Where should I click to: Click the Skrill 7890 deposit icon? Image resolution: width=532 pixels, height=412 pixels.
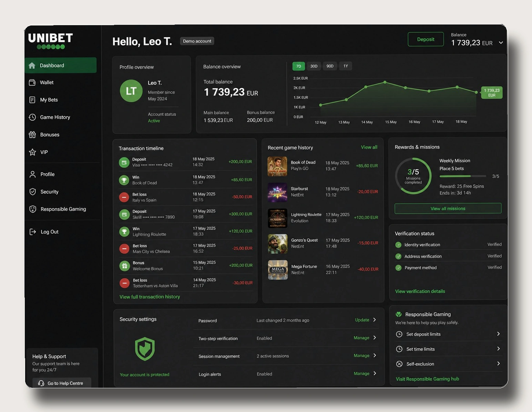click(x=124, y=214)
